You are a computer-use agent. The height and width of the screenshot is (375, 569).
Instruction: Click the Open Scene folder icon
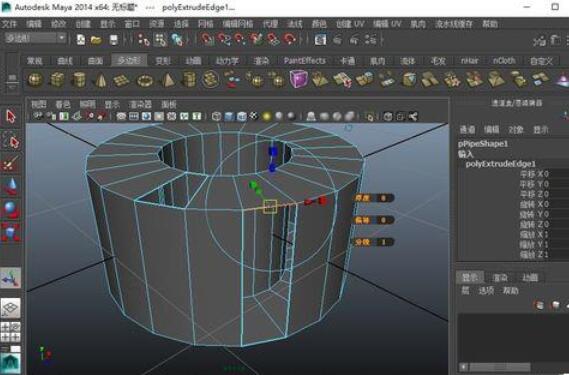click(96, 40)
